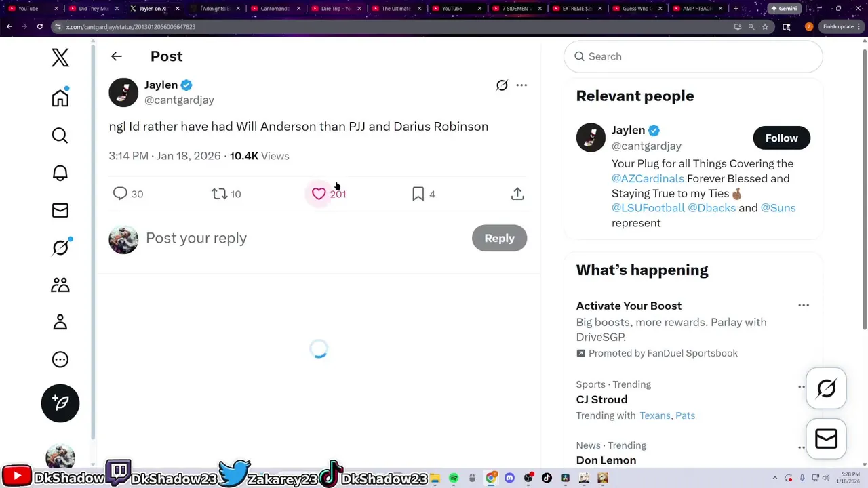Open Messages envelope in the left sidebar
This screenshot has width=868, height=488.
(60, 210)
